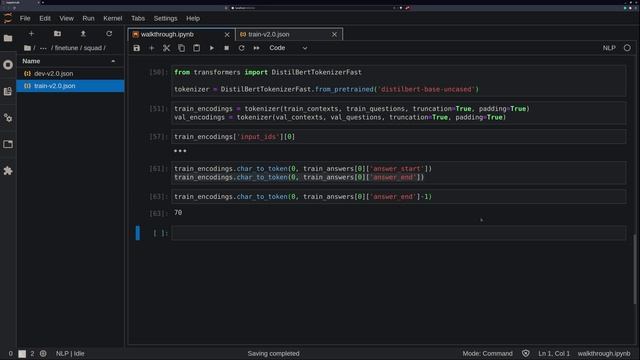Paste cells from clipboard
Image resolution: width=640 pixels, height=360 pixels.
tap(196, 48)
